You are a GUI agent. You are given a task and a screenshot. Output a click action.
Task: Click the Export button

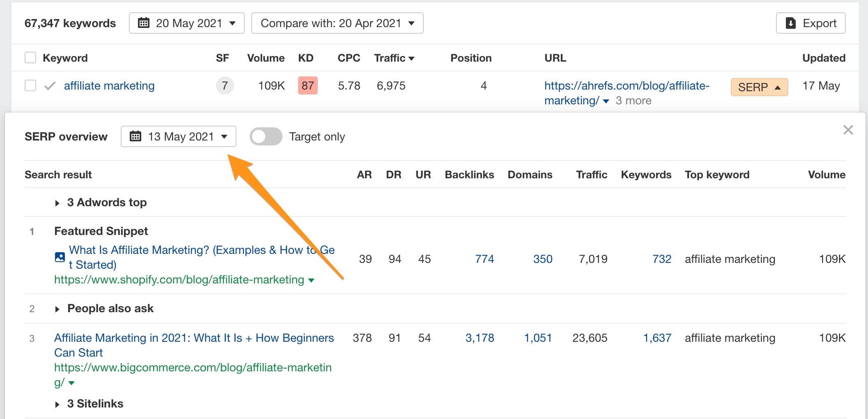tap(811, 23)
